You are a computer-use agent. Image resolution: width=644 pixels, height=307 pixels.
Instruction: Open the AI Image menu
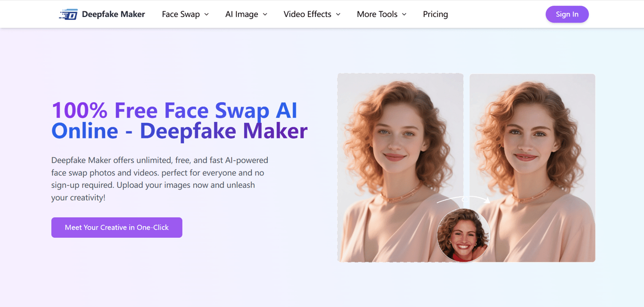(x=241, y=14)
